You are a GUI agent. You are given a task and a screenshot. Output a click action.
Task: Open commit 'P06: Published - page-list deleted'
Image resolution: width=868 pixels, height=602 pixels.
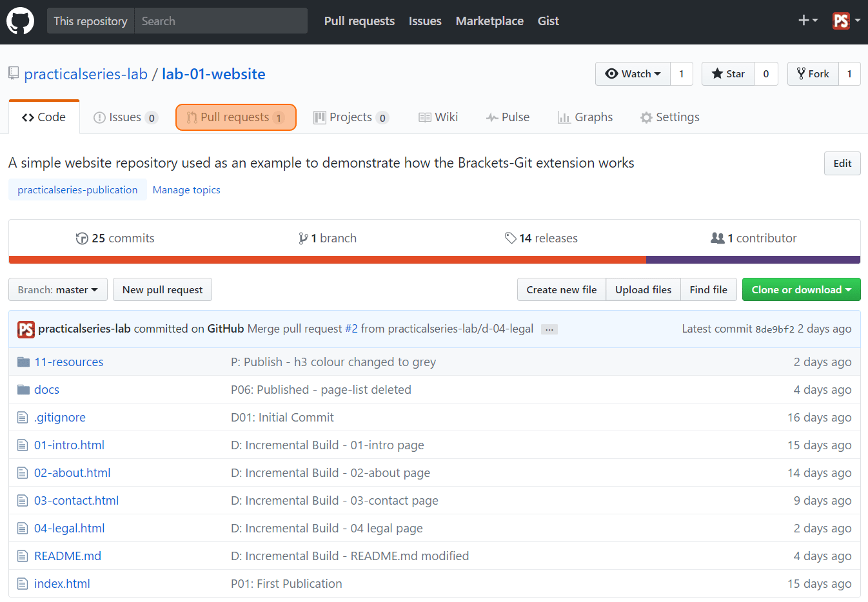[321, 390]
